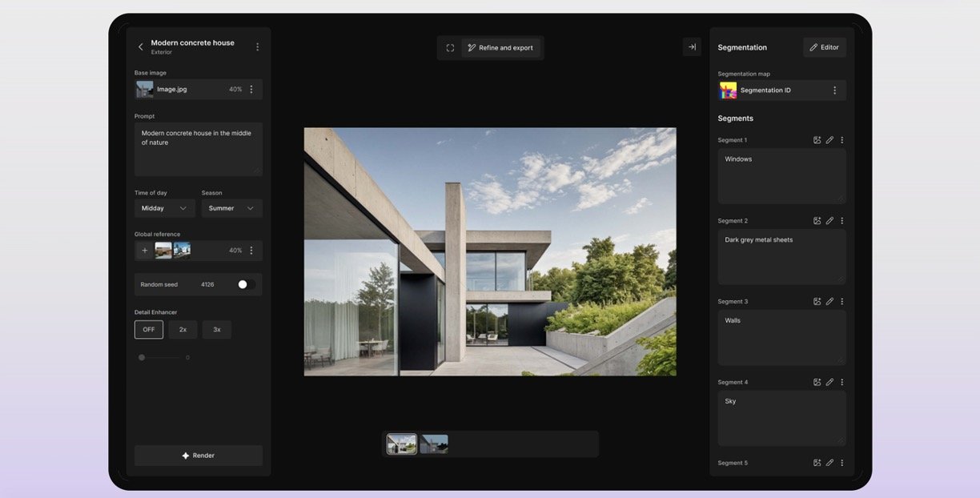Select the second render thumbnail
The image size is (980, 498).
point(434,444)
